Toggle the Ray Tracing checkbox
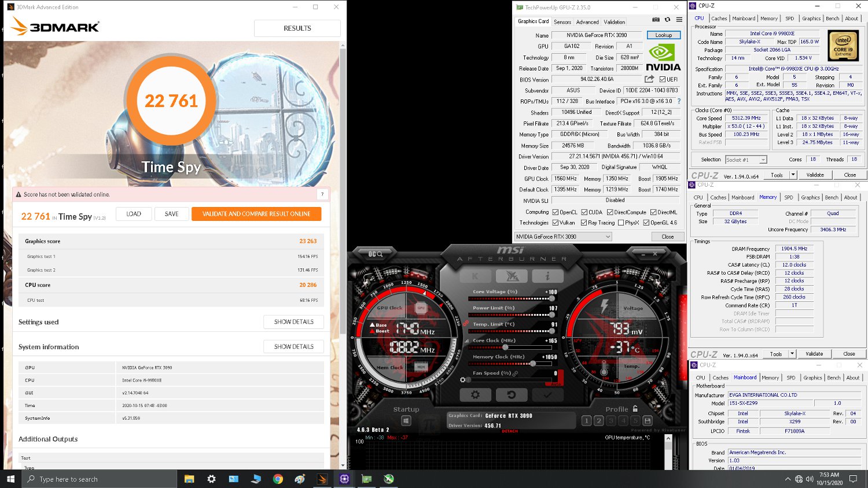Screen dimensions: 868x488 584,223
